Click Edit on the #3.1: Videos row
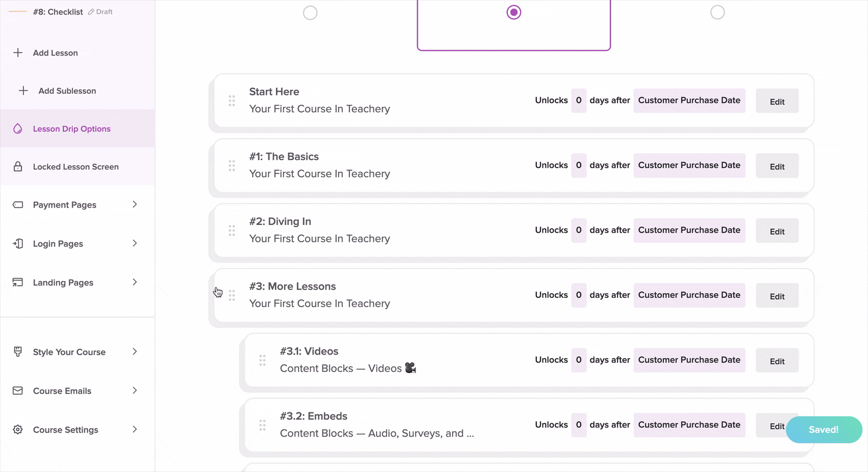Viewport: 868px width, 472px height. (x=777, y=361)
